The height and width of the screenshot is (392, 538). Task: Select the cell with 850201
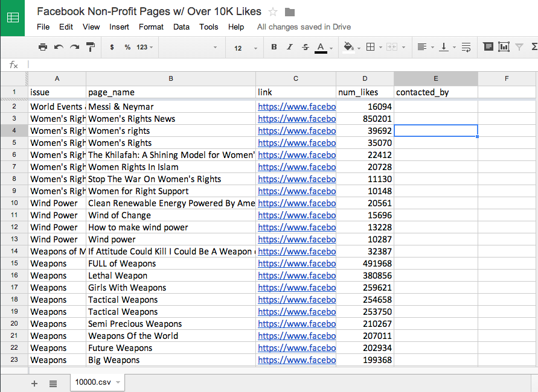pyautogui.click(x=365, y=119)
